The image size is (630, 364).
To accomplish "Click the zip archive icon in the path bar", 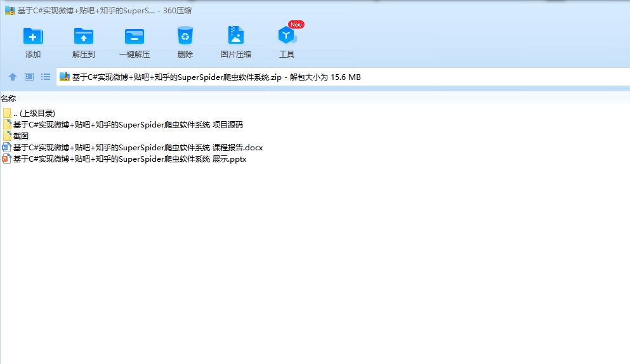I will (x=65, y=77).
